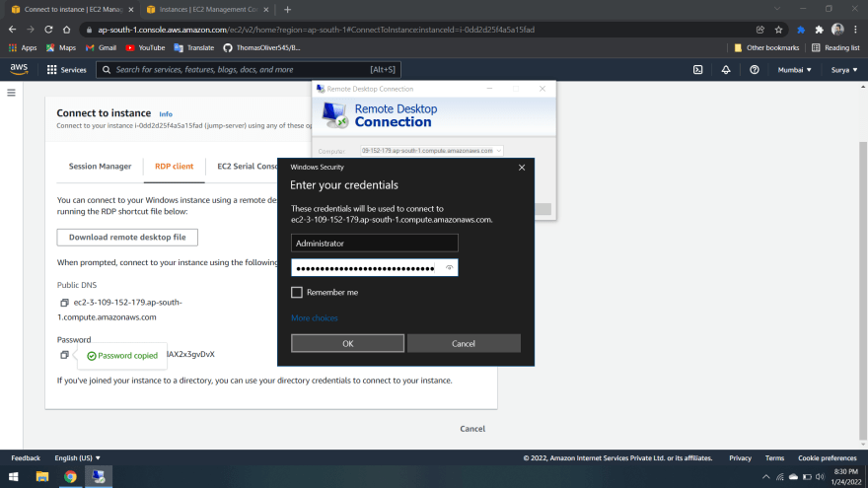Open the English (US) language dropdown

pyautogui.click(x=78, y=457)
